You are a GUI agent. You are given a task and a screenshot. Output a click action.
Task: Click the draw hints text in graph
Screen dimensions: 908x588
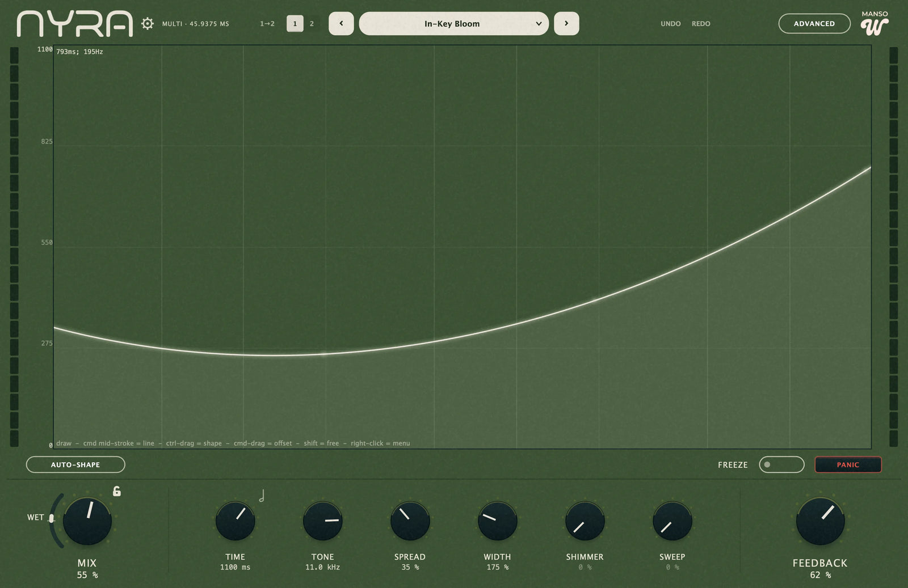pos(233,443)
